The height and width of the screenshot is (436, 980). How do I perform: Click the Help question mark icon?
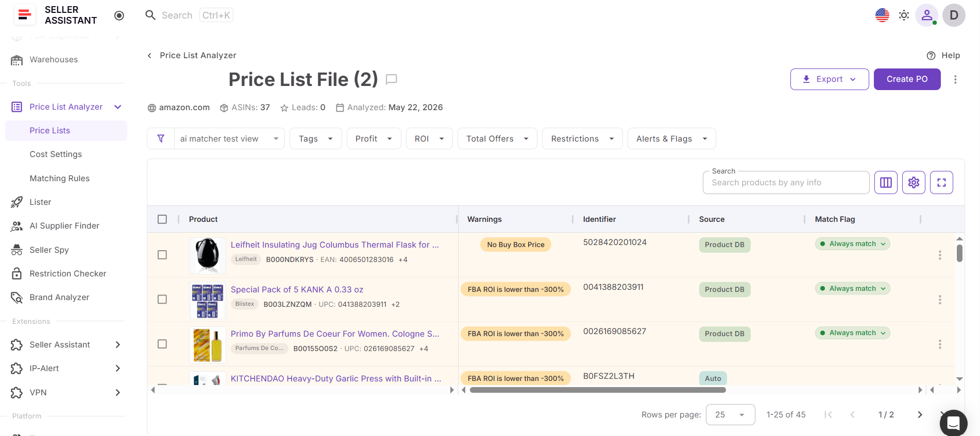tap(931, 56)
